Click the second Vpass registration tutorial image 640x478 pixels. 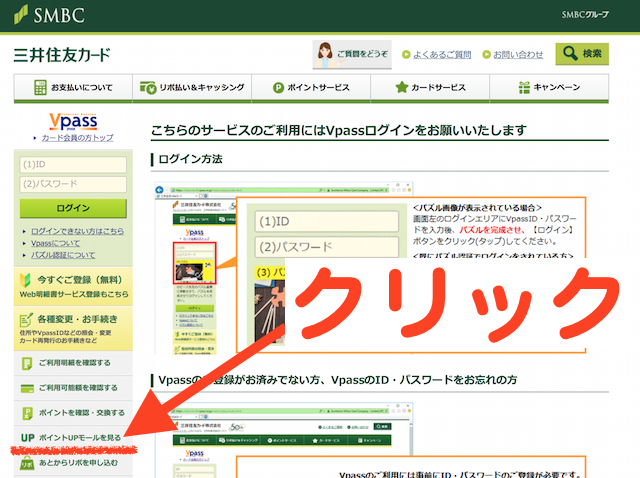tap(371, 440)
